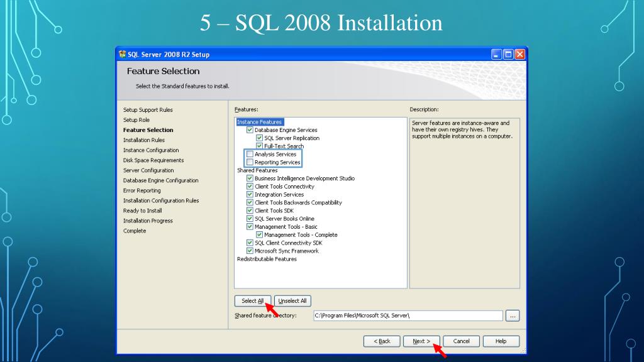Minimize the SQL Server 2008 R2 Setup window
The height and width of the screenshot is (362, 644).
(x=496, y=54)
